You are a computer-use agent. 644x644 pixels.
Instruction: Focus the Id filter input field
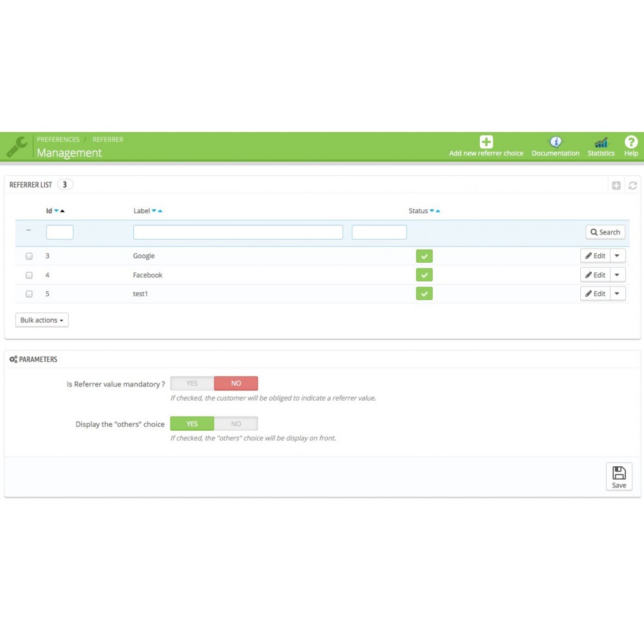pos(59,232)
